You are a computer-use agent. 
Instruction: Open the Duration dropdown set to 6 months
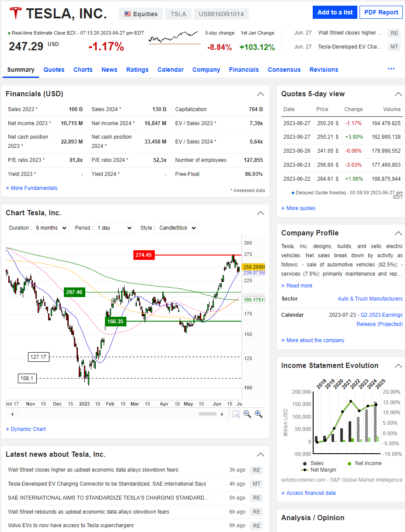51,228
